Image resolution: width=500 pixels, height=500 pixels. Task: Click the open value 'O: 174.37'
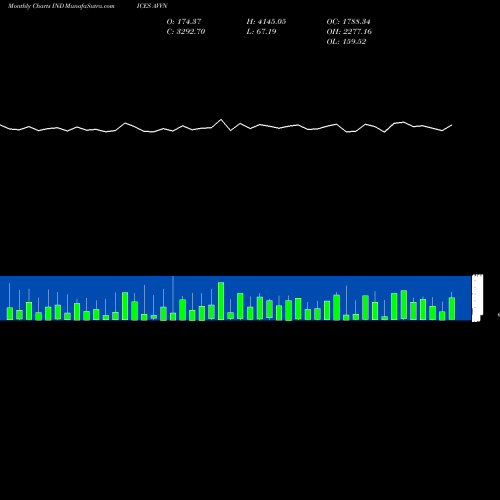184,22
